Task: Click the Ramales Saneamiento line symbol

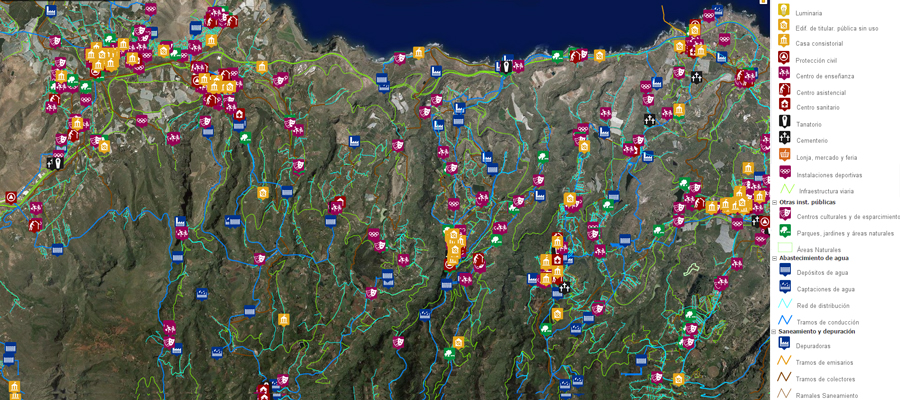Action: click(x=784, y=394)
